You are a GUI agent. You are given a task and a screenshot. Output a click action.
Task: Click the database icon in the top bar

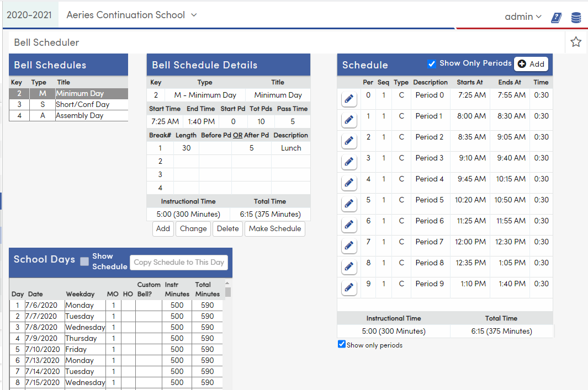pyautogui.click(x=576, y=17)
